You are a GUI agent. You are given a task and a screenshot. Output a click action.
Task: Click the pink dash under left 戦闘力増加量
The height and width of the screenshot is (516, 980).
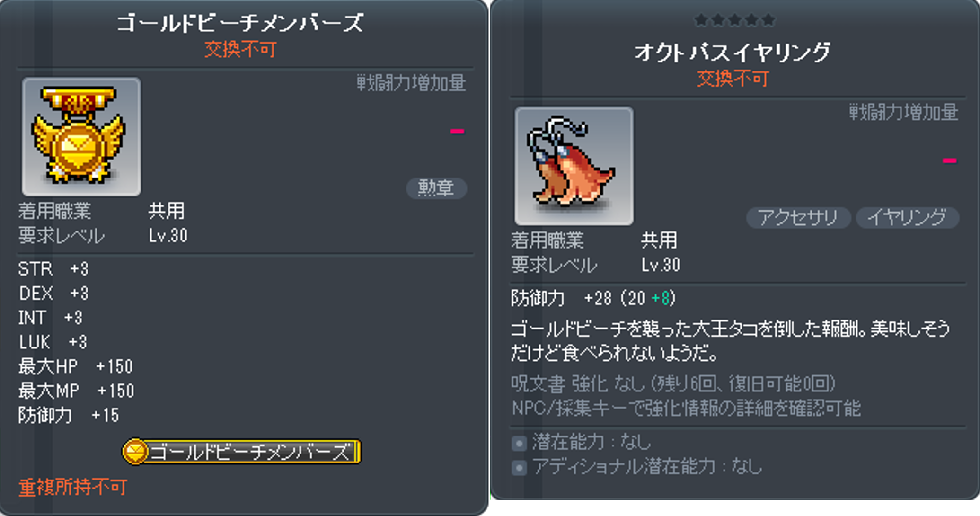(x=457, y=131)
